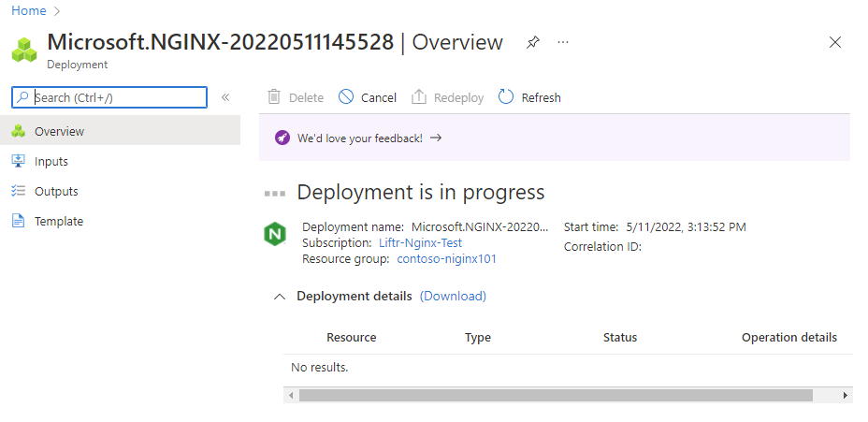This screenshot has width=868, height=422.
Task: Click the Refresh circular arrow icon
Action: pos(506,97)
